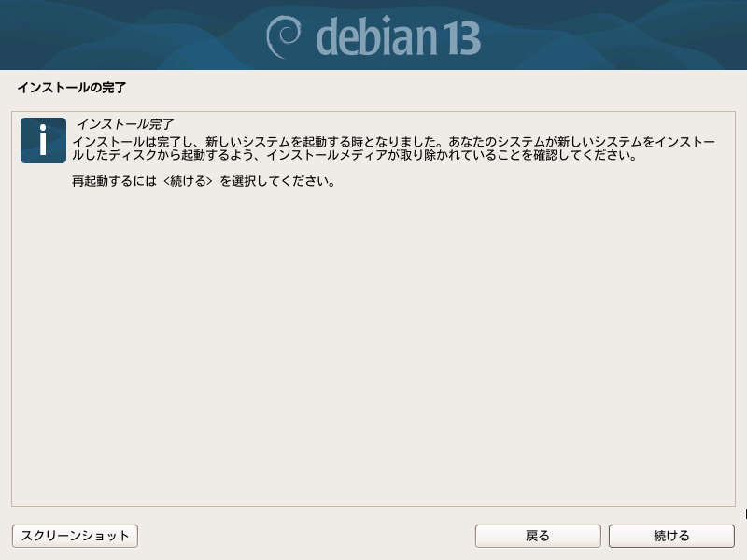The image size is (747, 560).
Task: Click the italic インストール完了 message title
Action: pyautogui.click(x=125, y=124)
